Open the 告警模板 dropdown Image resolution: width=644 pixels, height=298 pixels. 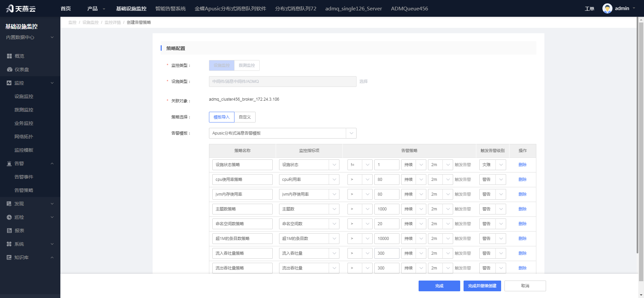[x=282, y=133]
